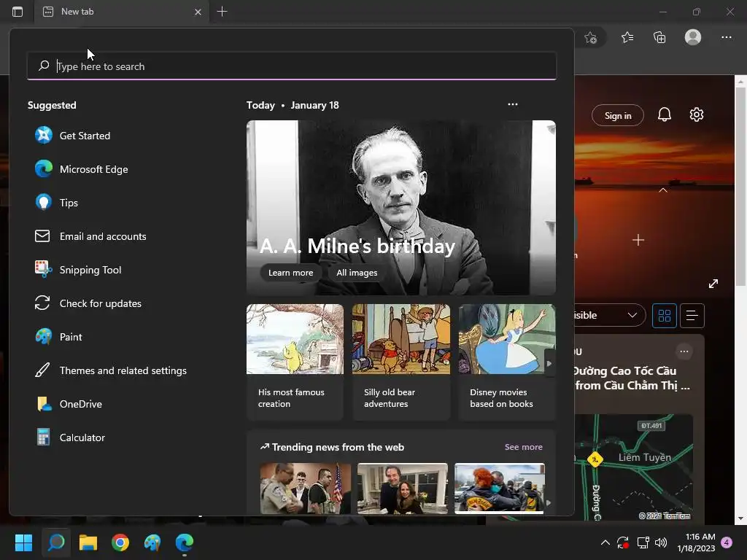
Task: Click the expand background arrows icon
Action: point(713,284)
